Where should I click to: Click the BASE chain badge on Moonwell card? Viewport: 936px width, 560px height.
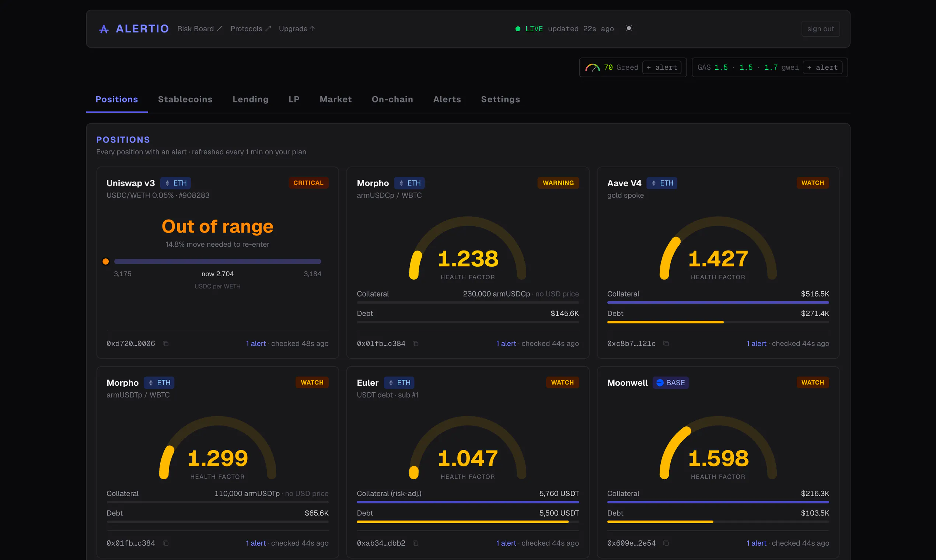671,383
